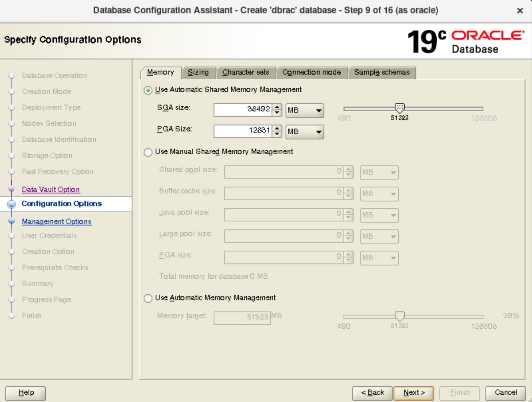
Task: Click the PGA Size input field
Action: (242, 131)
